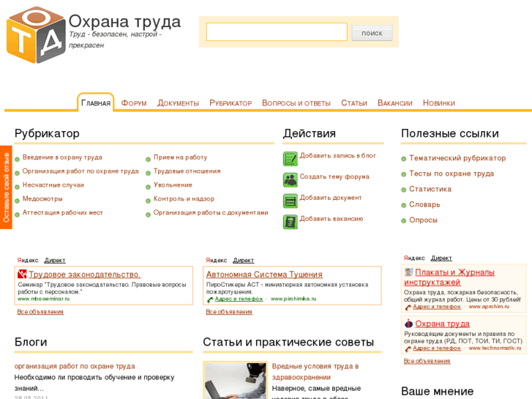The height and width of the screenshot is (399, 532).
Task: Open article Вредные условия труда в здравоохранении
Action: coord(315,371)
